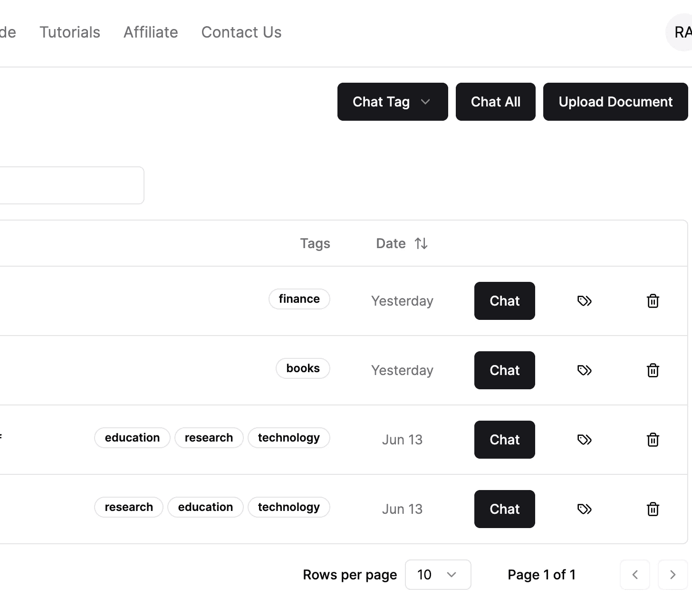
Task: Edit tags for the first Jun 13 document
Action: (584, 440)
